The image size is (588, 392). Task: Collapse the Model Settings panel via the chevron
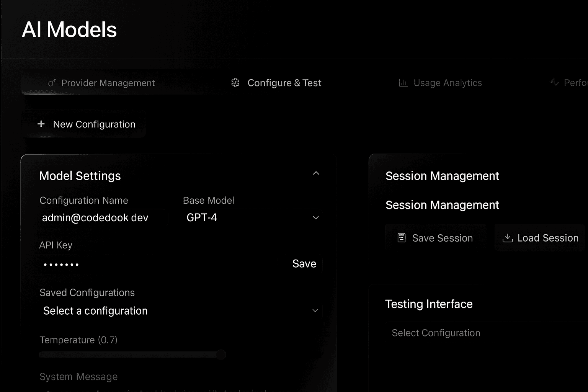[316, 173]
